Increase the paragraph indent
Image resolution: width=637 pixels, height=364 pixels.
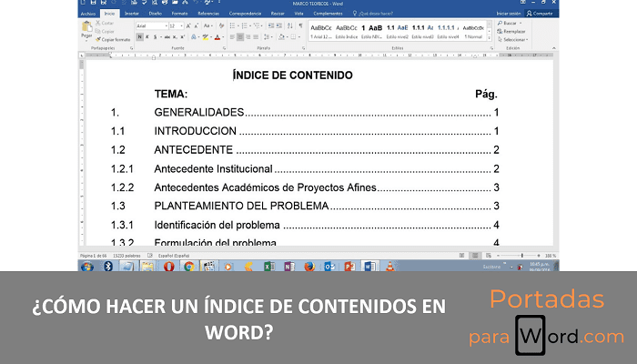click(x=279, y=25)
